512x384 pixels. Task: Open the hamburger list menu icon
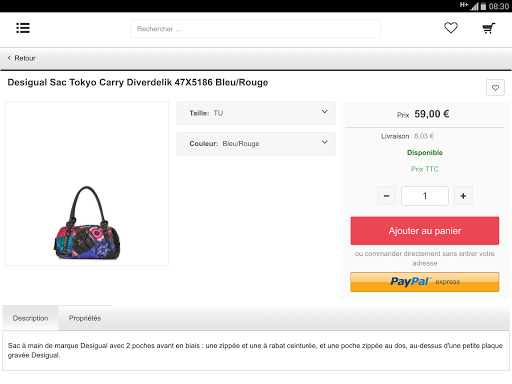click(x=23, y=28)
